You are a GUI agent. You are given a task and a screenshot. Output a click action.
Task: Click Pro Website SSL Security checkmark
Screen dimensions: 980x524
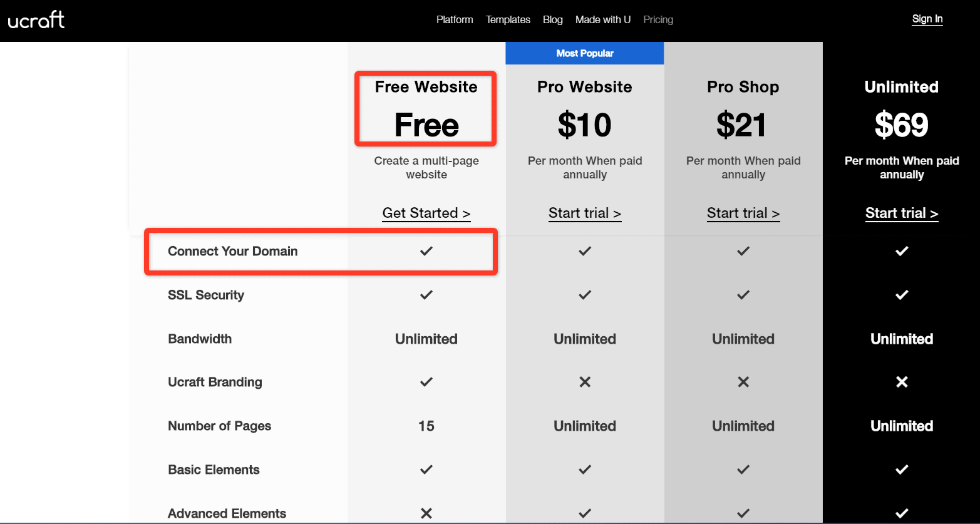pos(585,295)
